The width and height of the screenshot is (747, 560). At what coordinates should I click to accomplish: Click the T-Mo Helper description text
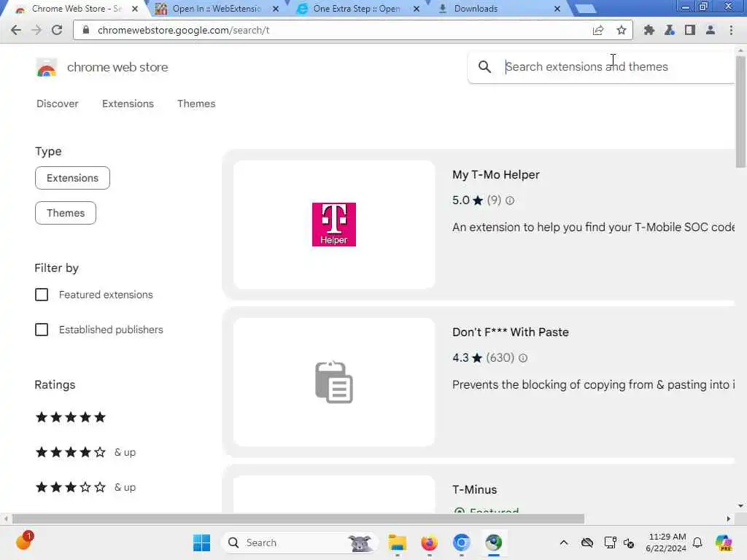click(x=593, y=227)
